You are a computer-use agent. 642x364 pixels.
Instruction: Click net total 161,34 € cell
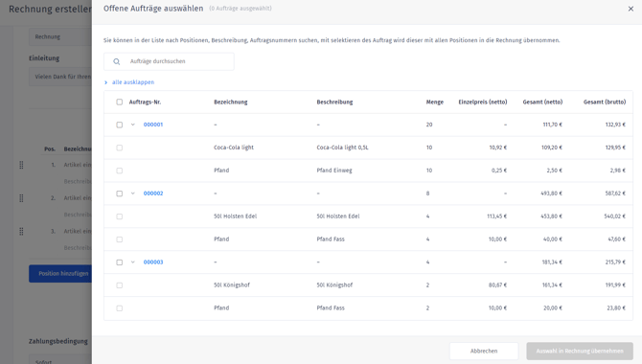[552, 285]
